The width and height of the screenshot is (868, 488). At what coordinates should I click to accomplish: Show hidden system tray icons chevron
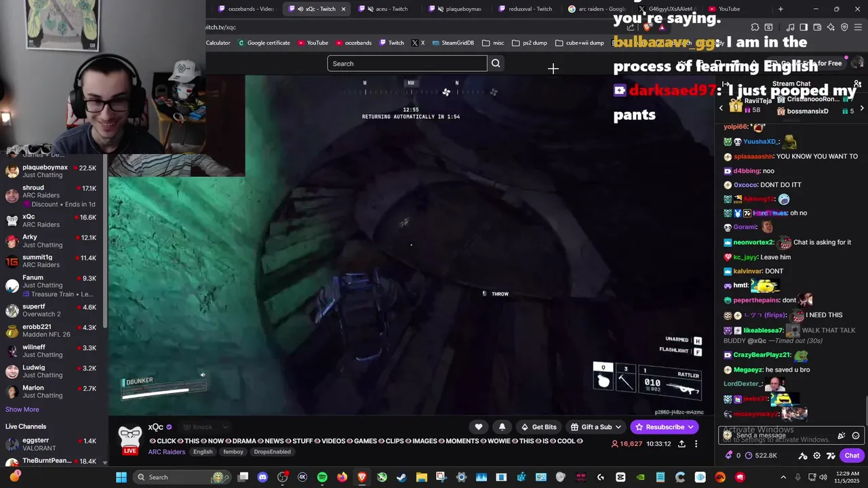(783, 477)
